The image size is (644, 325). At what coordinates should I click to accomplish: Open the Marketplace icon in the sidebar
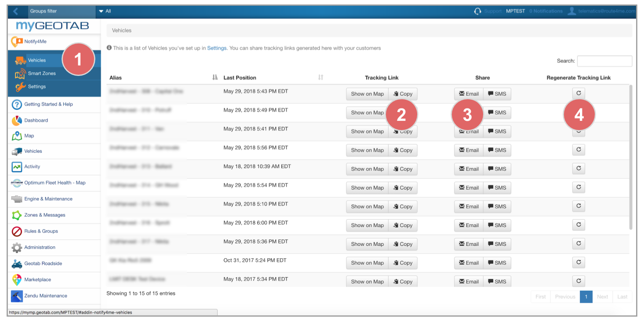pos(17,280)
